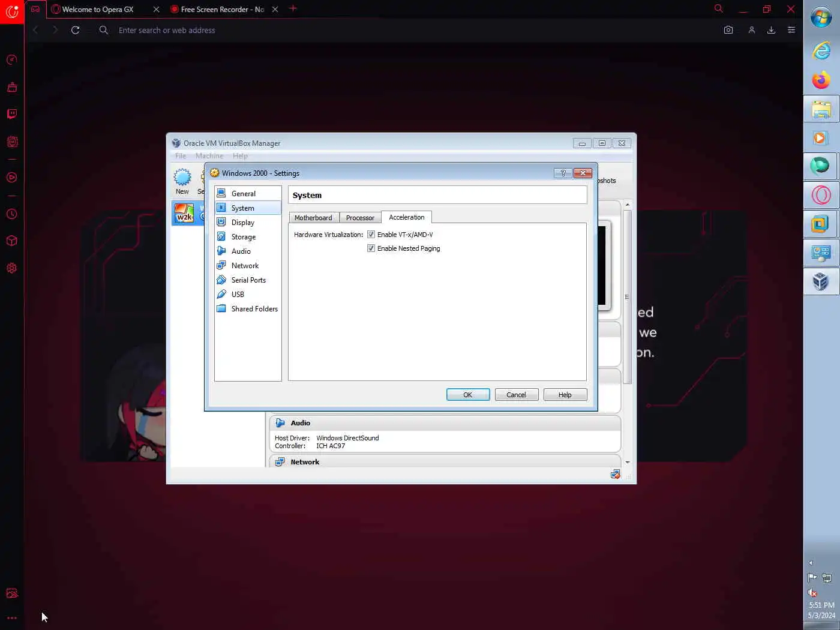Select the Acceleration tab
This screenshot has height=630, width=840.
[406, 217]
